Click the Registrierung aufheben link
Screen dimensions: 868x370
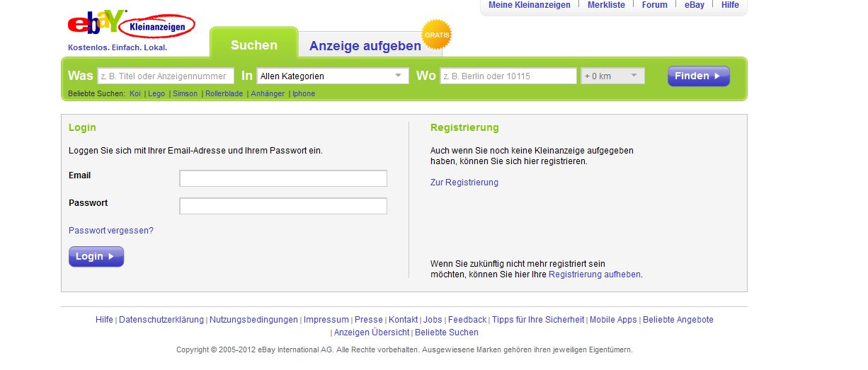595,274
